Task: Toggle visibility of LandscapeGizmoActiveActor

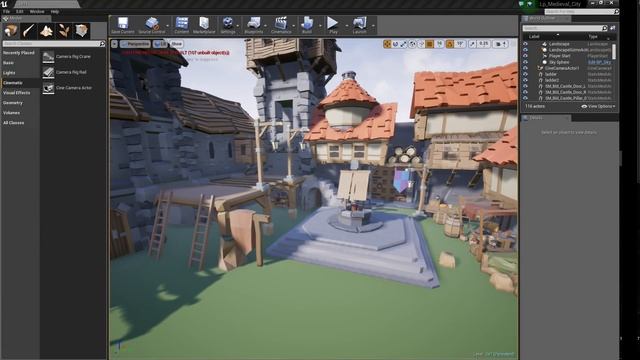Action: (525, 50)
